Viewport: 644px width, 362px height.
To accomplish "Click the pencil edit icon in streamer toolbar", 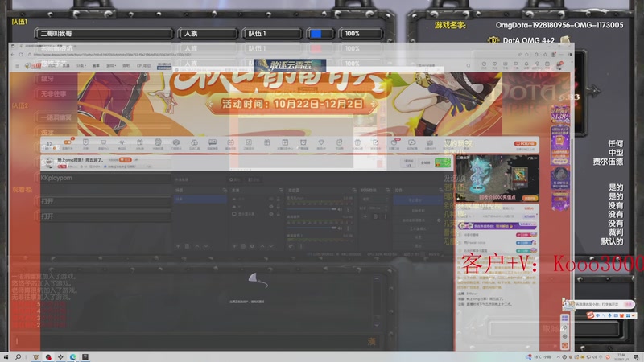I will pos(375,142).
